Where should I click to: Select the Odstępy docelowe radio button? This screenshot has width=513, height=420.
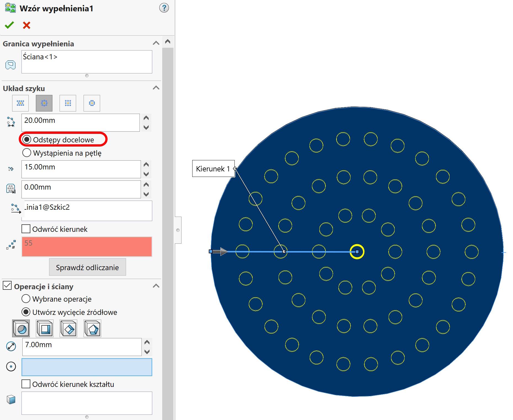(27, 140)
